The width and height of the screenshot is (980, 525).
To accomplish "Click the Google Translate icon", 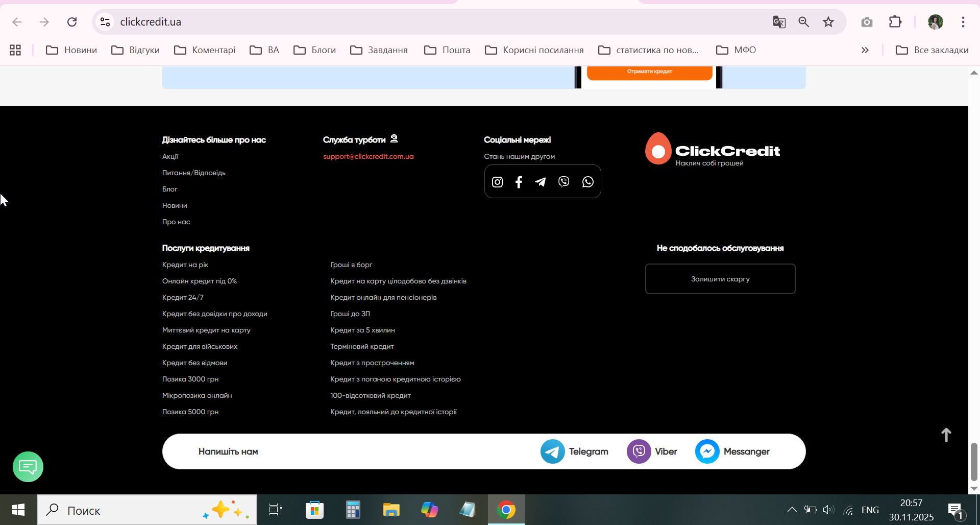I will (779, 22).
